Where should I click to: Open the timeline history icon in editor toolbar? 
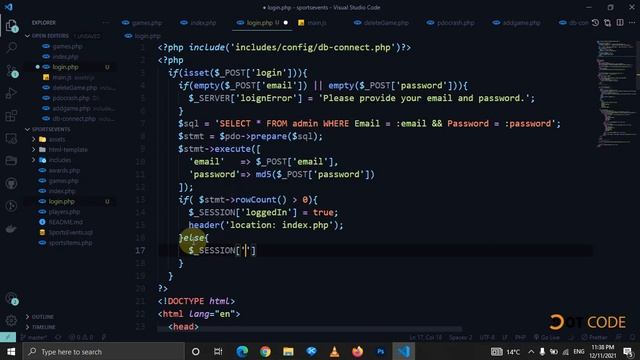pyautogui.click(x=595, y=23)
